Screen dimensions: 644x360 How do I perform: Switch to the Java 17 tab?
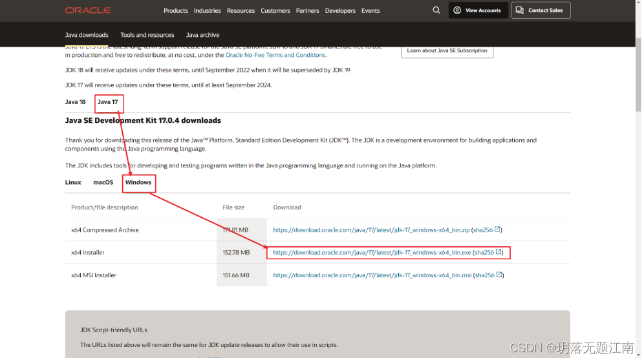pos(107,102)
